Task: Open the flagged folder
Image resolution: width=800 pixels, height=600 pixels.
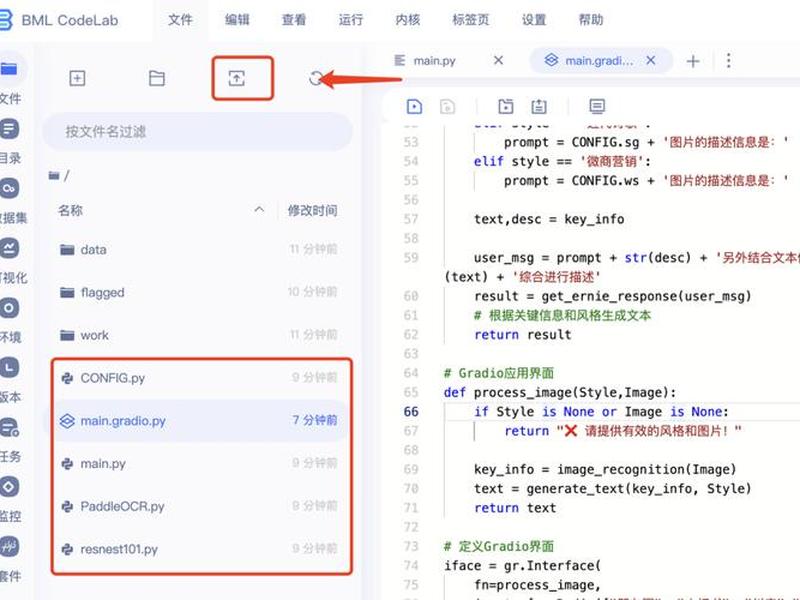Action: 200,292
